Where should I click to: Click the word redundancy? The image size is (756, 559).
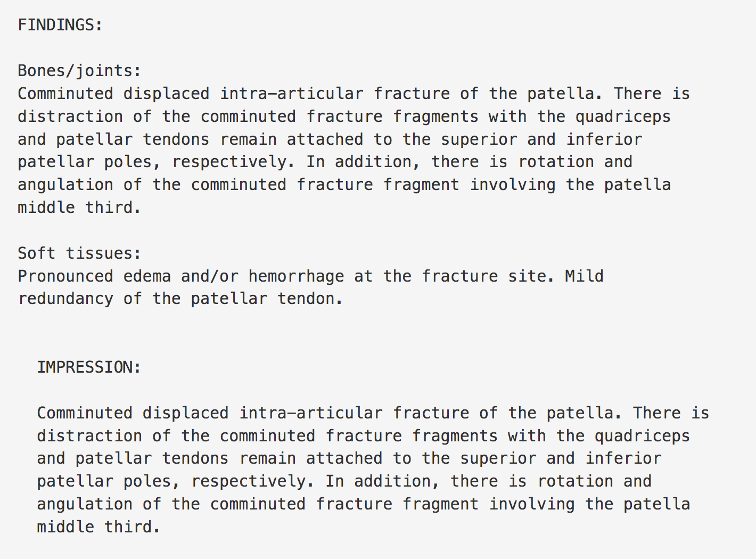[65, 299]
